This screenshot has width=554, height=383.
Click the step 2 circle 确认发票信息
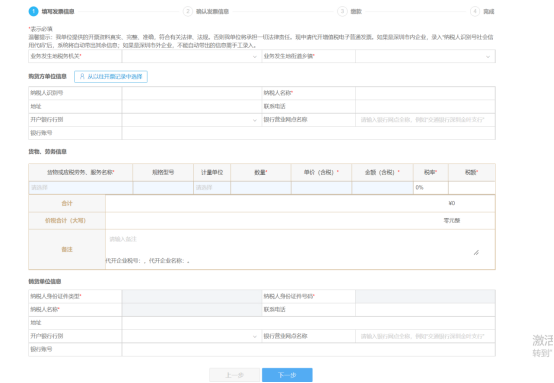188,11
